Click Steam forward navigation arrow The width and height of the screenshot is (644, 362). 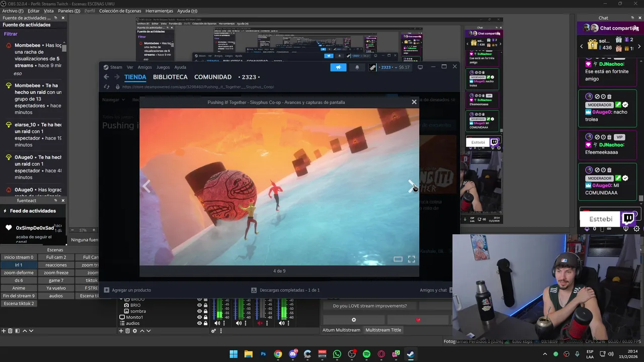[x=117, y=77]
